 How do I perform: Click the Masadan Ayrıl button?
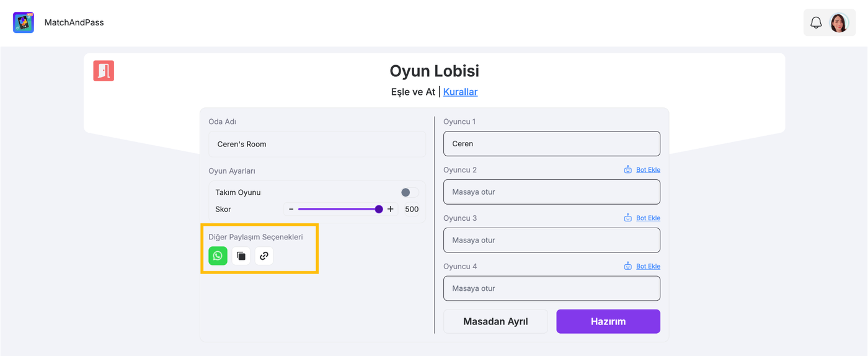click(x=495, y=321)
